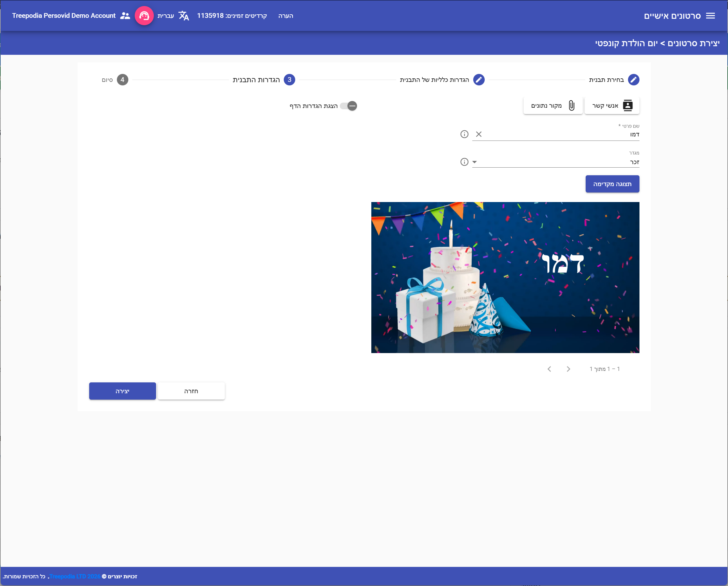
Task: Select step 3 circle הגדרות התבנית
Action: point(289,80)
